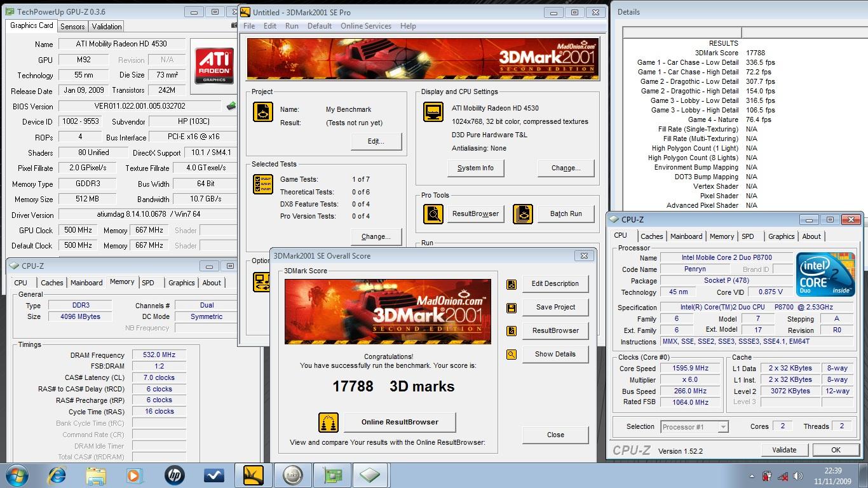Switch to the CPU-Z taskbar button

point(370,475)
